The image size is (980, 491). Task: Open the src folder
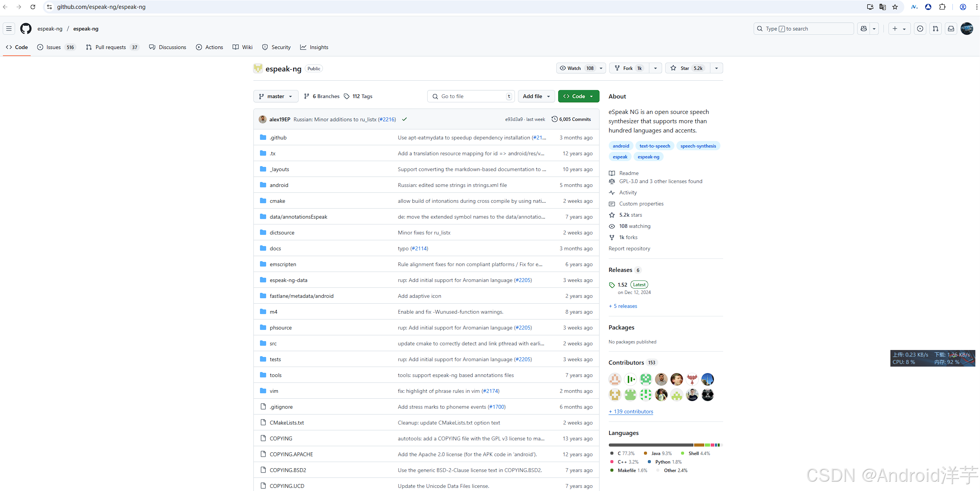pyautogui.click(x=273, y=343)
